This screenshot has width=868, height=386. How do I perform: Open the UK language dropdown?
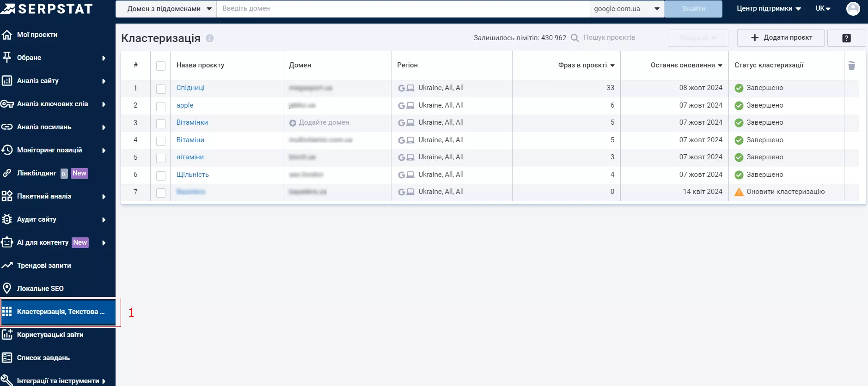tap(823, 8)
